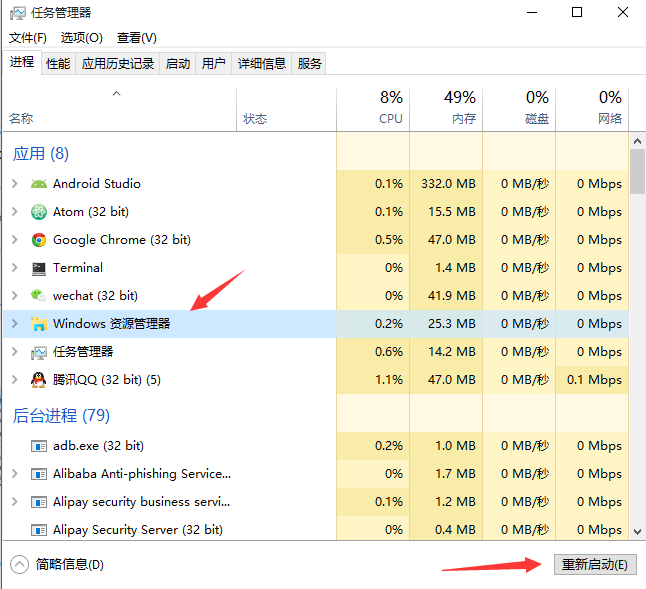646x589 pixels.
Task: Click the Windows 资源管理器 folder icon
Action: [x=39, y=324]
